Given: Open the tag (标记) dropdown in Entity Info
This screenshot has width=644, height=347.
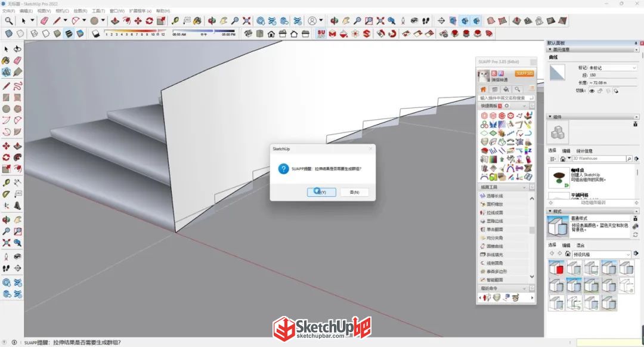Looking at the screenshot, I should (613, 68).
